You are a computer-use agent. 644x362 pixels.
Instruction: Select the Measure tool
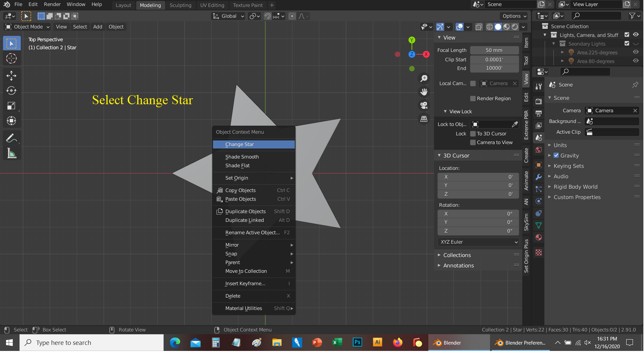(11, 154)
